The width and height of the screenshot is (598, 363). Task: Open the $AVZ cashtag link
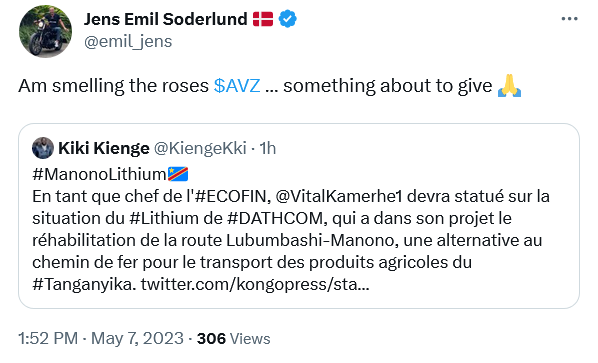coord(237,85)
